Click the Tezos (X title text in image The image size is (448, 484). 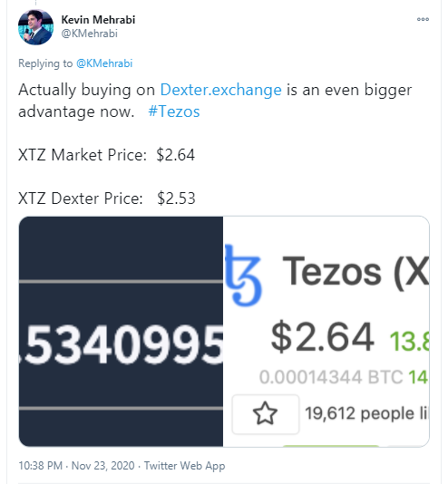pyautogui.click(x=355, y=272)
